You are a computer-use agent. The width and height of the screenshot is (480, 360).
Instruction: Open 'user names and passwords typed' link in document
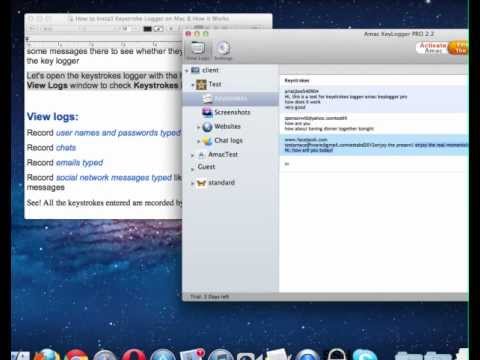[118, 133]
